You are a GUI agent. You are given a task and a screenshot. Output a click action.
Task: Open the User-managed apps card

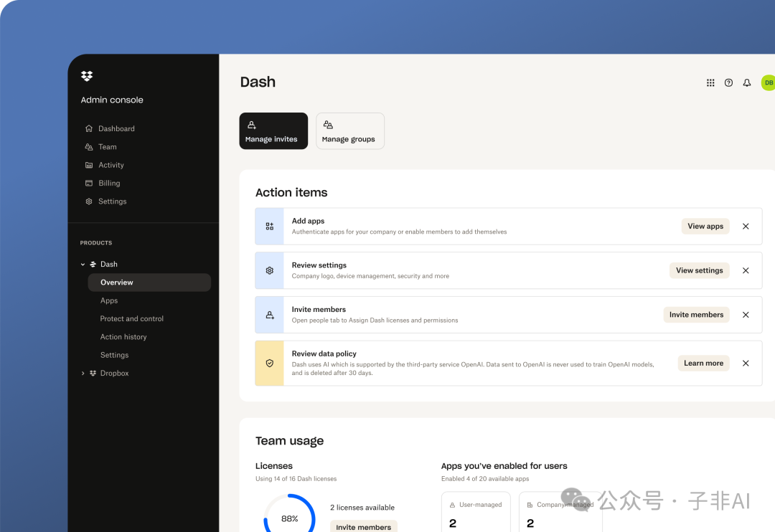(x=476, y=512)
